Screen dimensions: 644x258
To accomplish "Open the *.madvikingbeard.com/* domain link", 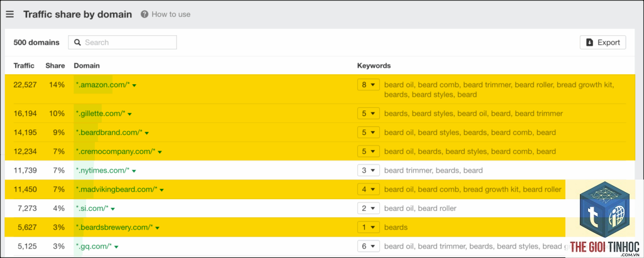I will 116,189.
